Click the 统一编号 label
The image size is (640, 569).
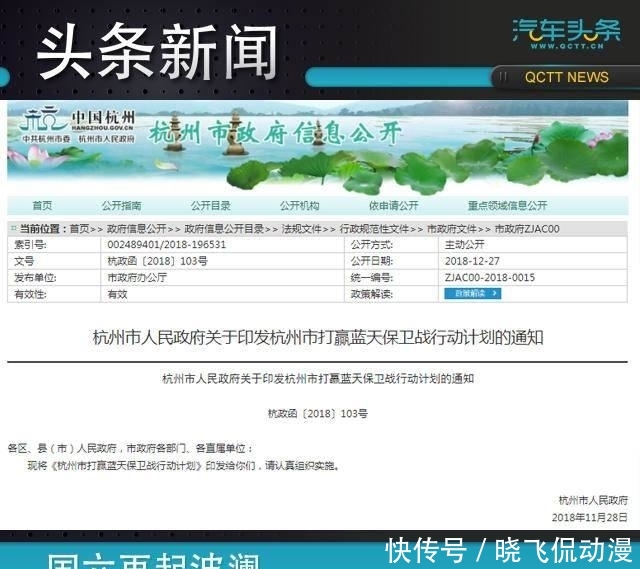point(372,278)
